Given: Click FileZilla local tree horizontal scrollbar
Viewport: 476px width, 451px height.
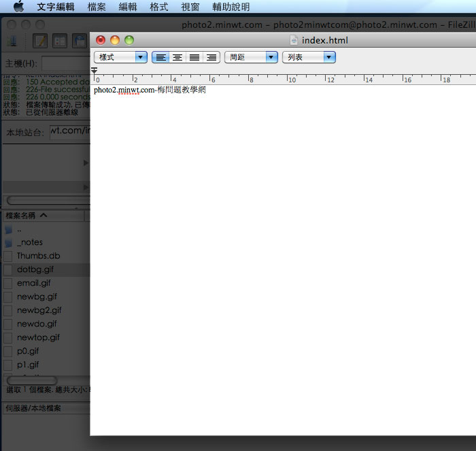Looking at the screenshot, I should pos(48,200).
